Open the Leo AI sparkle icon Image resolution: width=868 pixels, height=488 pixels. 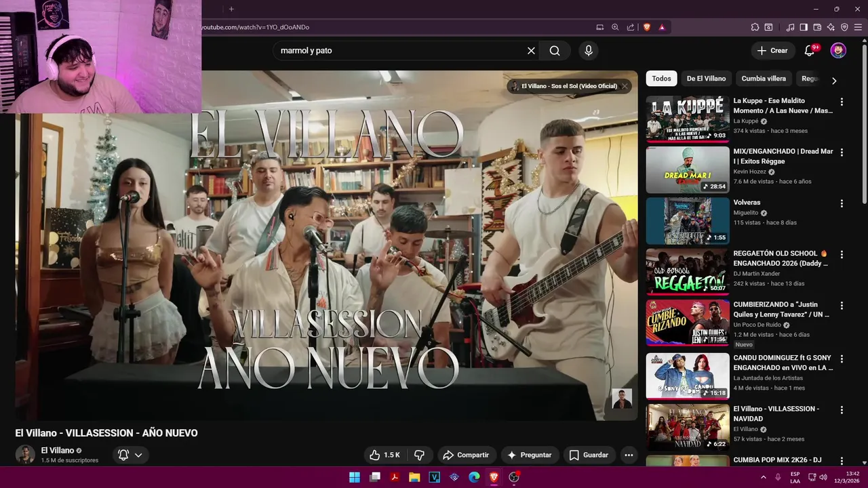coord(831,27)
